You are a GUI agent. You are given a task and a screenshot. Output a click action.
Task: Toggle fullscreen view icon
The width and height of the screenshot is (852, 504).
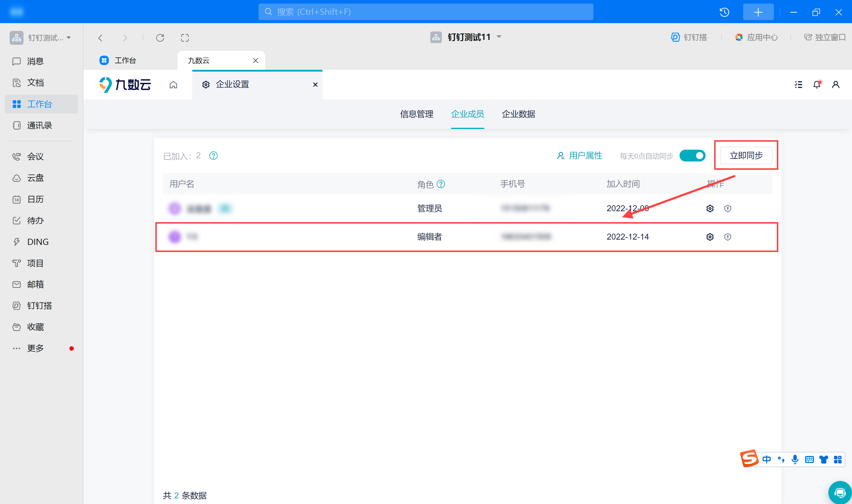point(185,38)
